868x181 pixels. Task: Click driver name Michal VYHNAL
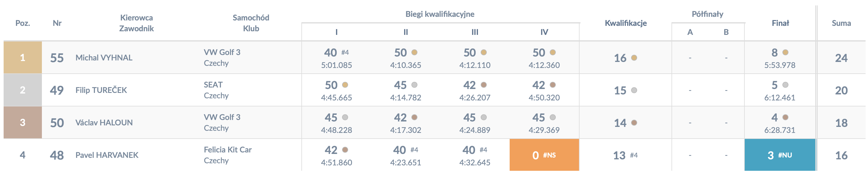tap(104, 58)
